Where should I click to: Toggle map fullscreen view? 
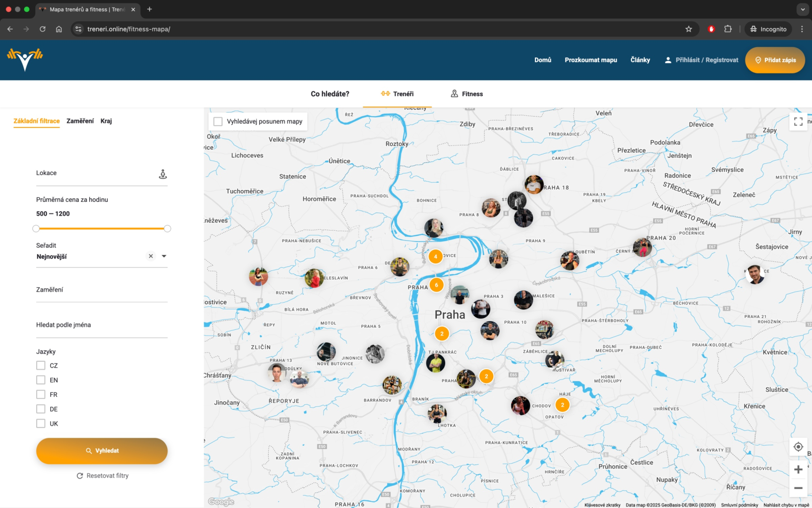pos(798,122)
